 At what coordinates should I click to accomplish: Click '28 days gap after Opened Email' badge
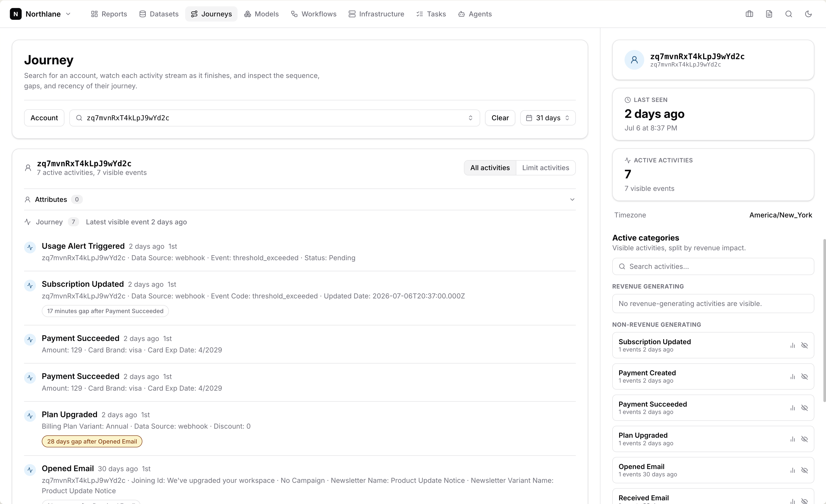(x=92, y=442)
